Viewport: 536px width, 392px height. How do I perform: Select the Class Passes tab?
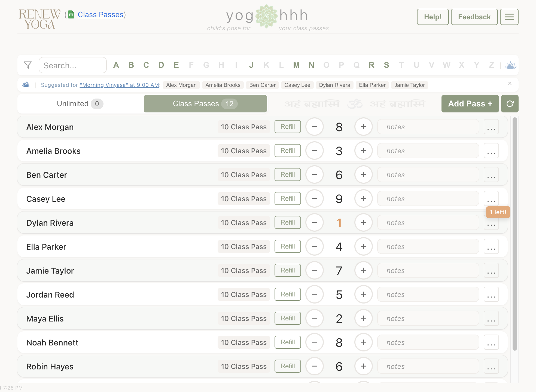click(205, 104)
